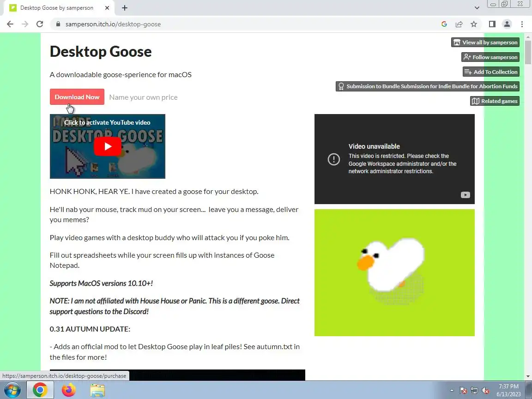Click the browser Back arrow
The width and height of the screenshot is (532, 399).
[x=10, y=24]
